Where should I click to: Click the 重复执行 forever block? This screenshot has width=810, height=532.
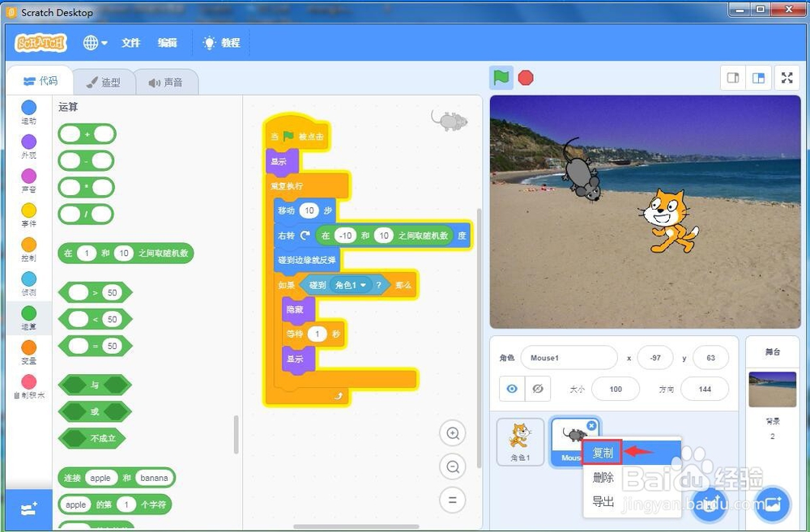tap(308, 186)
